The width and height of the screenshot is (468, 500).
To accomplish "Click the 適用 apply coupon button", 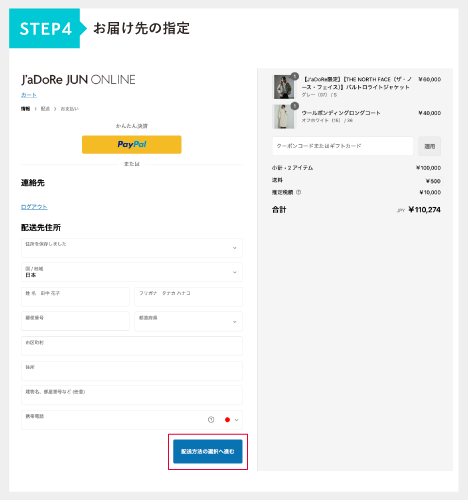I will coord(429,146).
